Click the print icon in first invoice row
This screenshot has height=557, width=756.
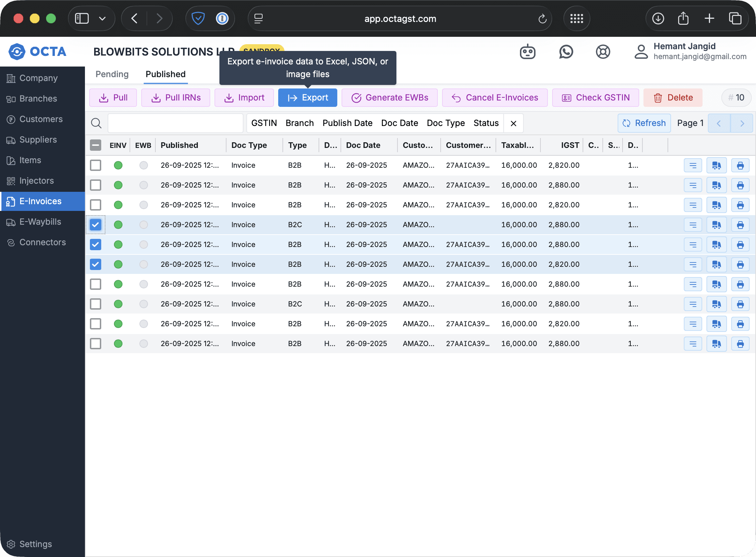click(740, 166)
